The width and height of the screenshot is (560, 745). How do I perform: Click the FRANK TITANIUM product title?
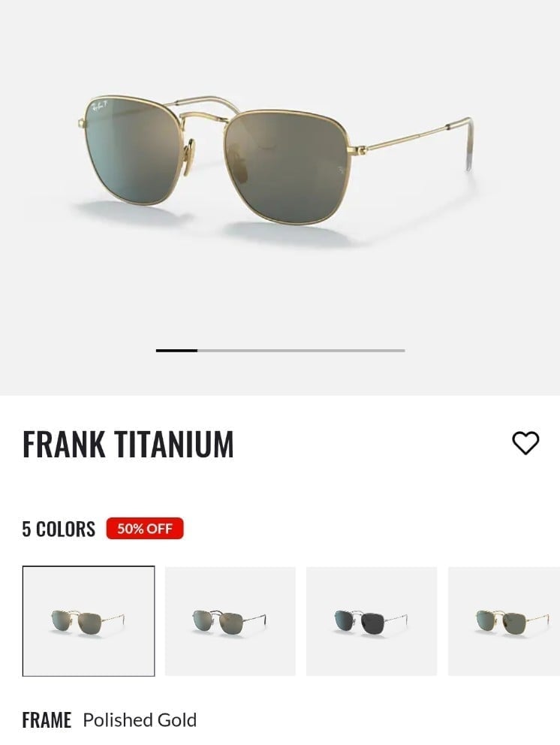pos(128,445)
